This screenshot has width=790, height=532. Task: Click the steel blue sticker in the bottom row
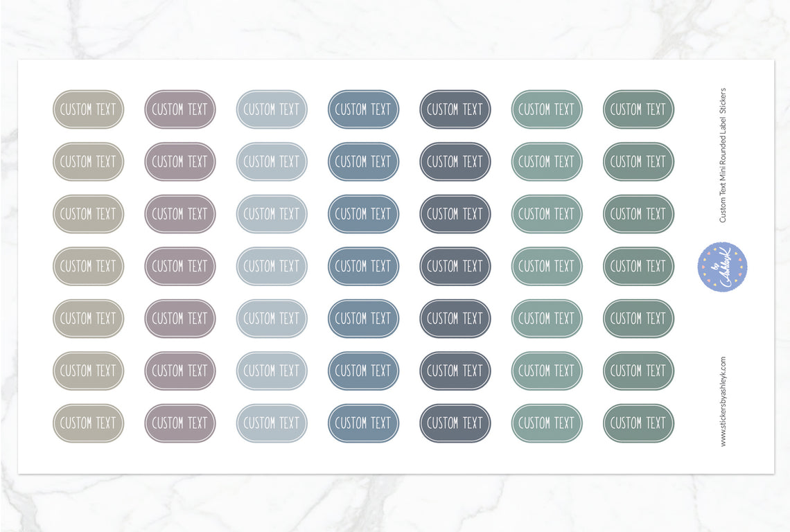[x=363, y=423]
